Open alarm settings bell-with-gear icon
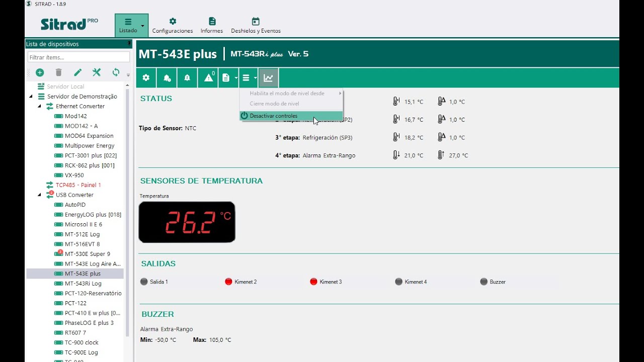The image size is (644, 362). (x=167, y=78)
